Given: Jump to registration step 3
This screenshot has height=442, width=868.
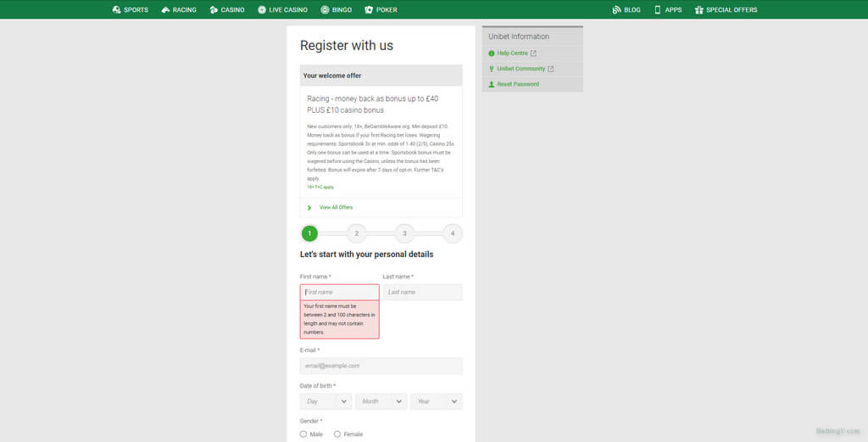Looking at the screenshot, I should tap(404, 233).
